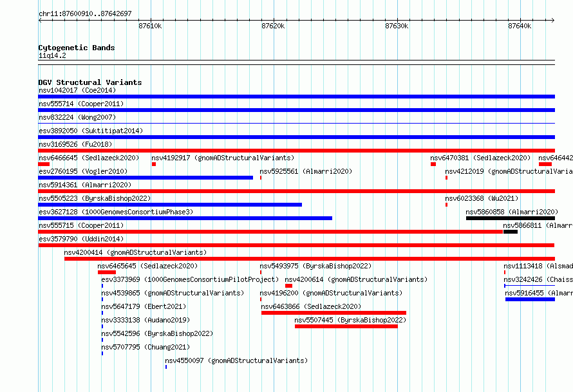Click the ruler's left arrow end
The width and height of the screenshot is (573, 392).
point(40,20)
